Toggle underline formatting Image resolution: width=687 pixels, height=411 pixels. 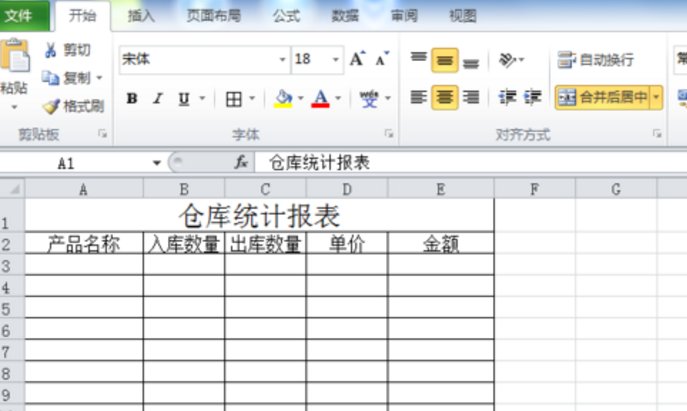tap(184, 99)
